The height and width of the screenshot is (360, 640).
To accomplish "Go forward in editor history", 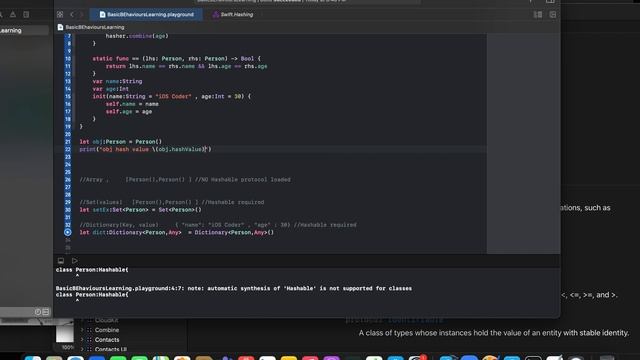I will [x=81, y=14].
